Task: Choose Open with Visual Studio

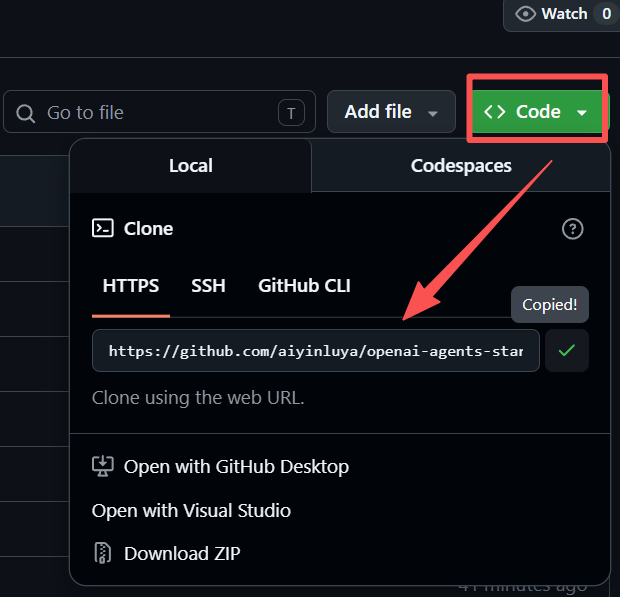Action: [191, 510]
